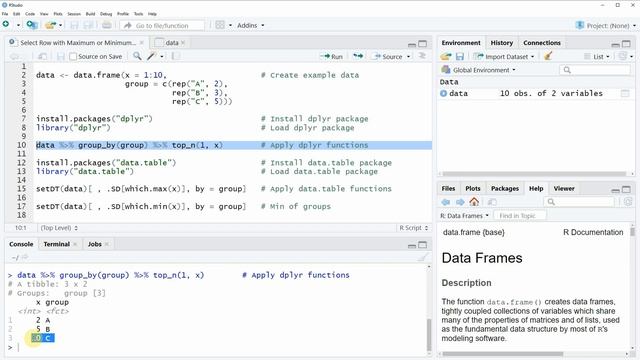Click the Help home icon
640x360 pixels.
(474, 201)
